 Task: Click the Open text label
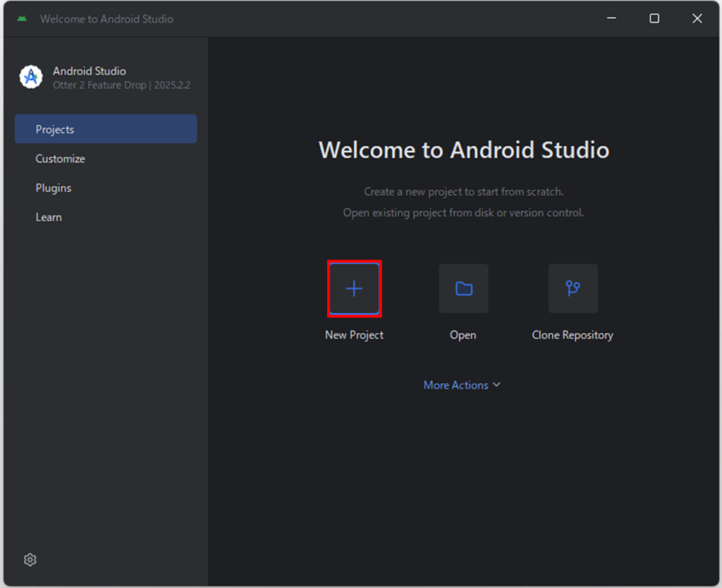463,336
